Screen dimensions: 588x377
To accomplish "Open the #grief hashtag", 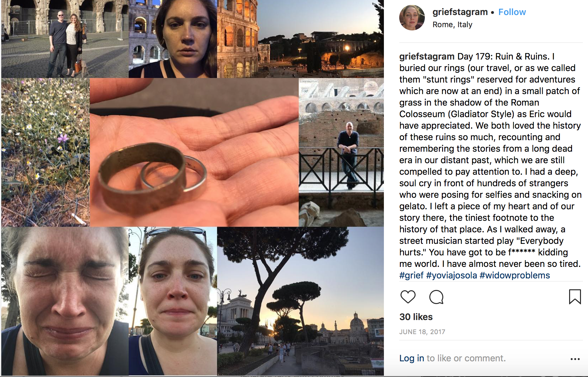I will [x=411, y=275].
